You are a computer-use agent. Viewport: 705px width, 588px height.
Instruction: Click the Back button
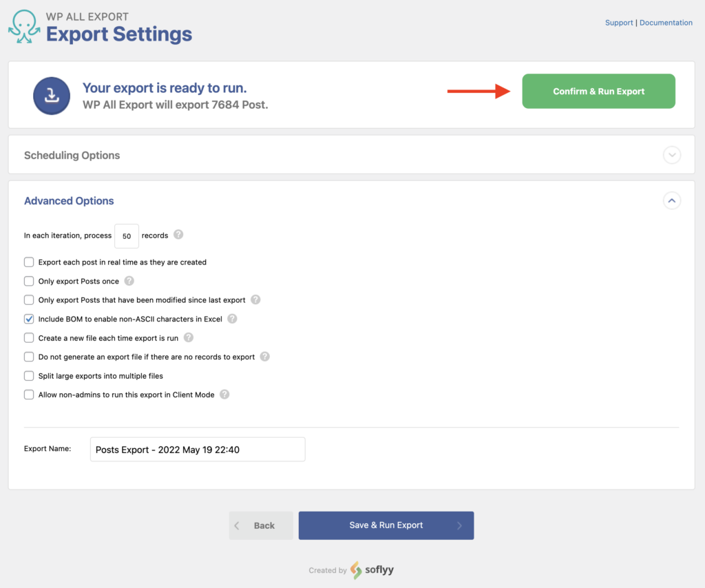(x=261, y=525)
